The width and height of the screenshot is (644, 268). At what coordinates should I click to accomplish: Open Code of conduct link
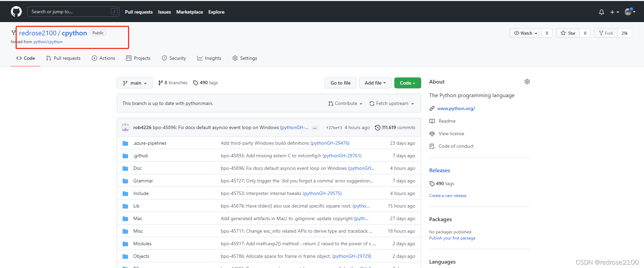pos(456,146)
